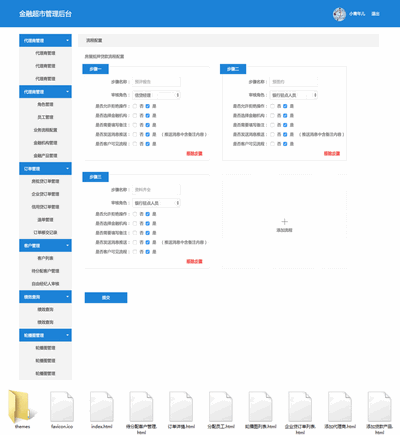Viewport: 400px width, 435px height.
Task: Uncheck 是 for 是否客户可见流程 in 步骤二
Action: point(285,144)
